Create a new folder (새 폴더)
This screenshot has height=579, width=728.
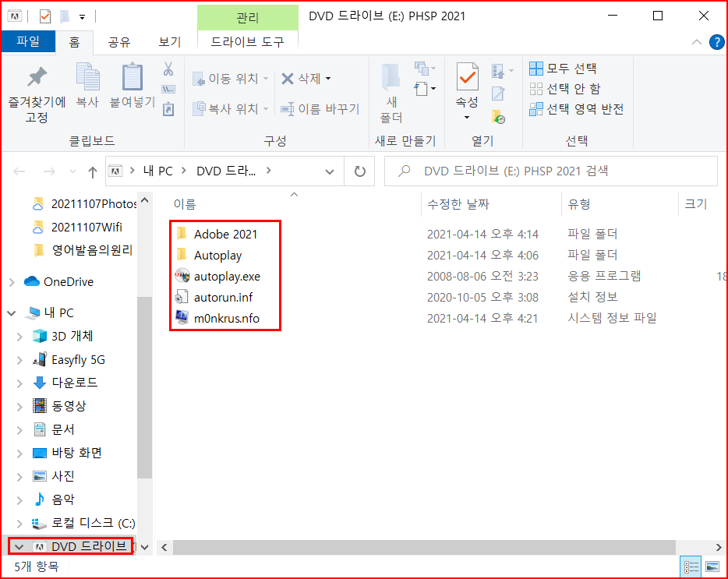(391, 93)
